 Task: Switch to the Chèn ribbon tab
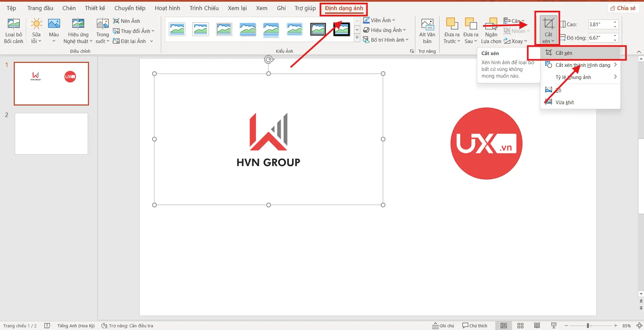(x=69, y=8)
